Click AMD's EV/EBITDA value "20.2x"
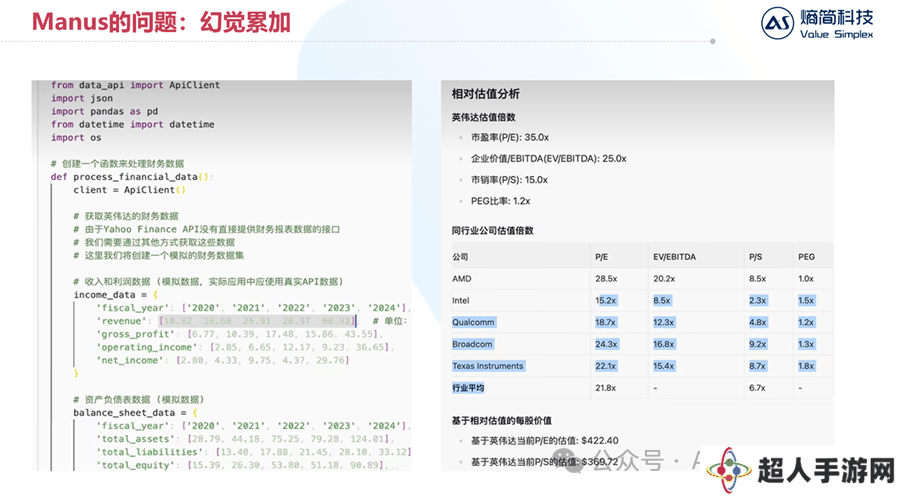The height and width of the screenshot is (496, 900). pyautogui.click(x=664, y=278)
